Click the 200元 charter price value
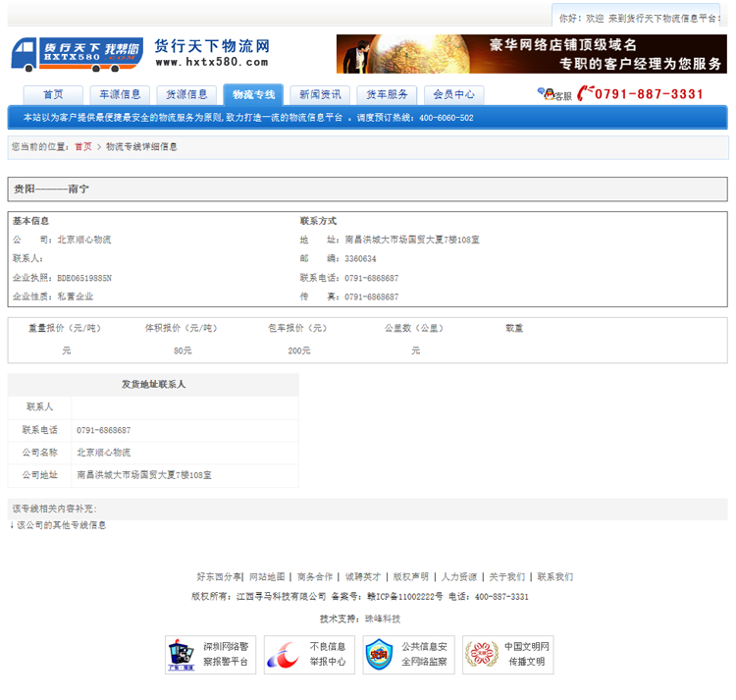 (299, 350)
